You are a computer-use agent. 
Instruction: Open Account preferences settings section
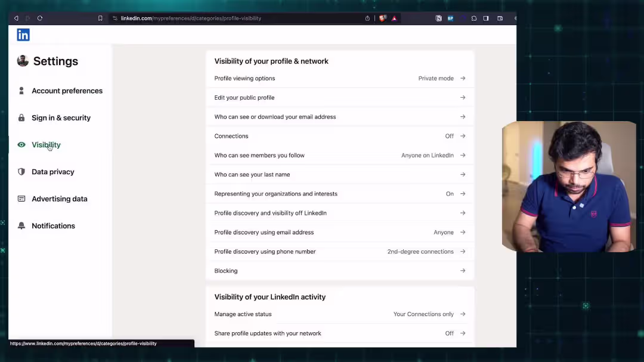(60, 91)
